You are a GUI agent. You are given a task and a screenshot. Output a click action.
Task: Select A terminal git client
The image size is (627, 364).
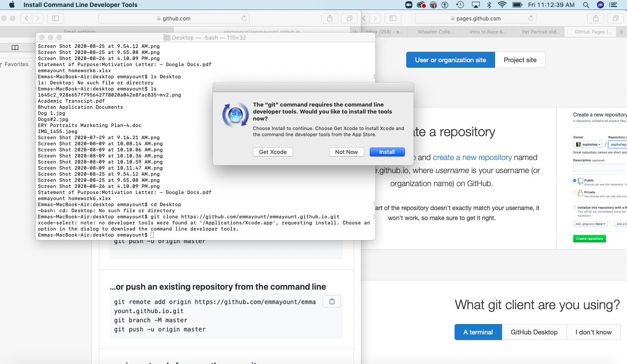point(478,332)
